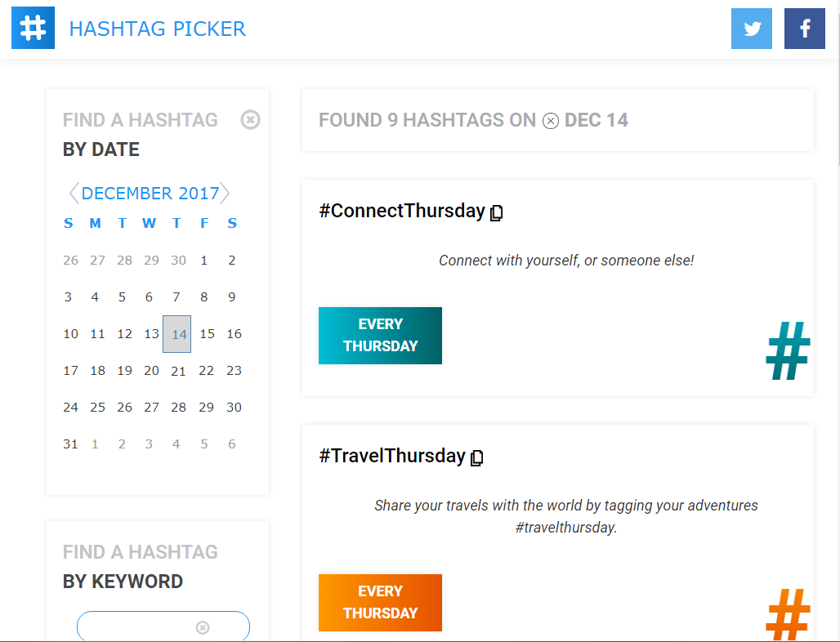Click the EVERY THURSDAY button on TravelThursday
Image resolution: width=840 pixels, height=642 pixels.
(380, 603)
